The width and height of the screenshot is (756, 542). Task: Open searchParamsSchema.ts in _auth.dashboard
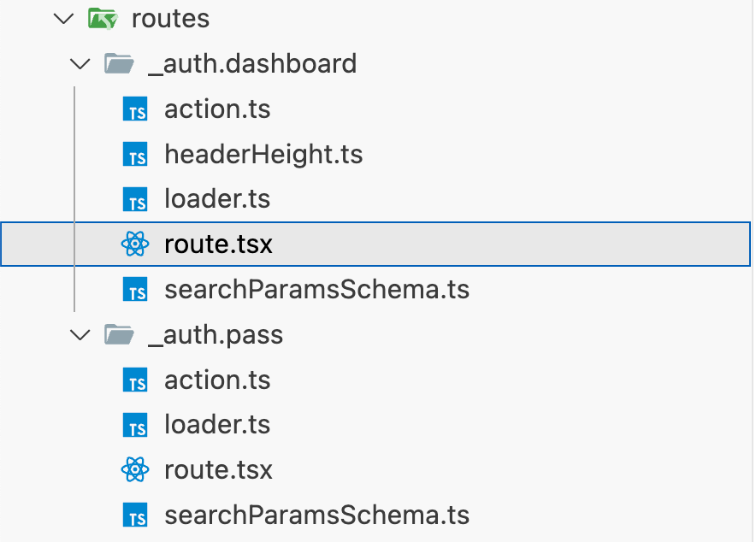coord(316,290)
